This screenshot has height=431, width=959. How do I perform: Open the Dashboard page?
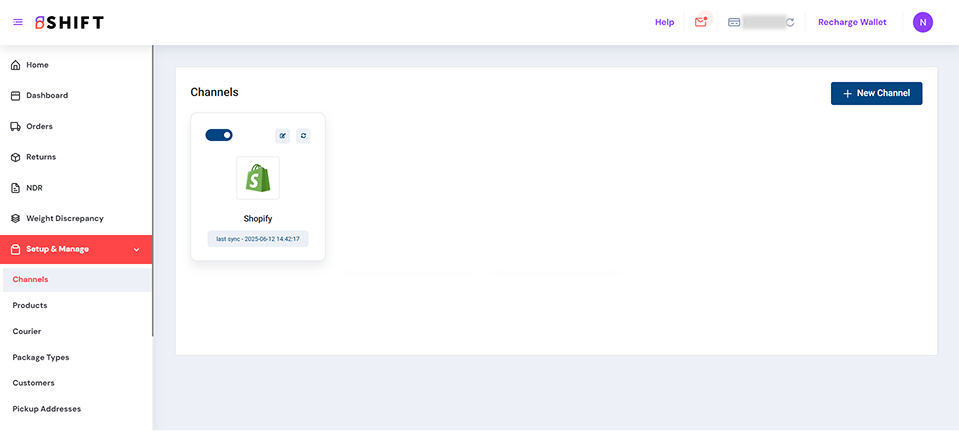coord(46,96)
